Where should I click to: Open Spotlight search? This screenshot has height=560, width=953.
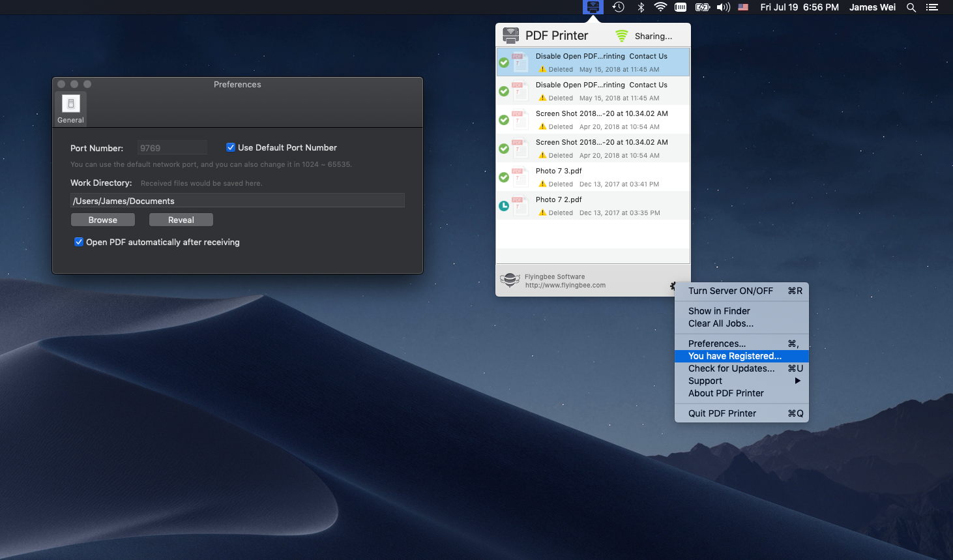point(911,7)
